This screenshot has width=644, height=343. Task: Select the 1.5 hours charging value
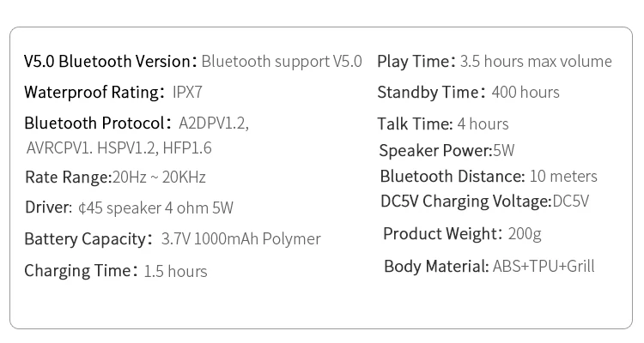pos(175,271)
